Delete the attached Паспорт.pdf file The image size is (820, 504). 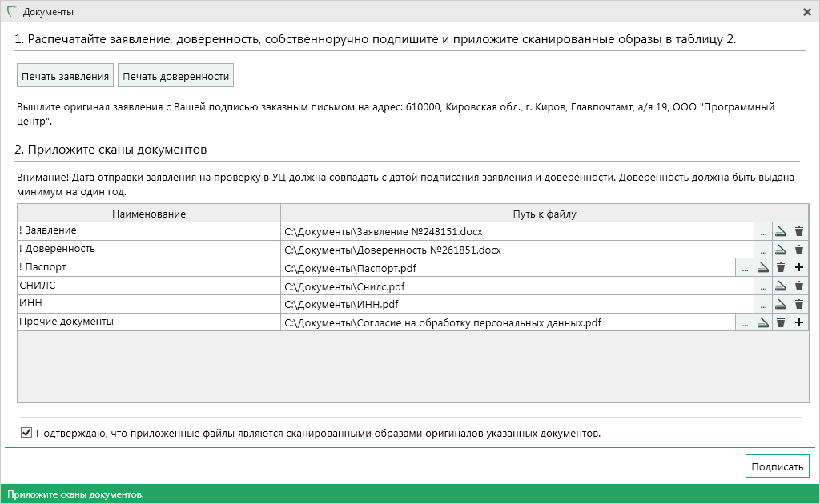click(x=781, y=268)
